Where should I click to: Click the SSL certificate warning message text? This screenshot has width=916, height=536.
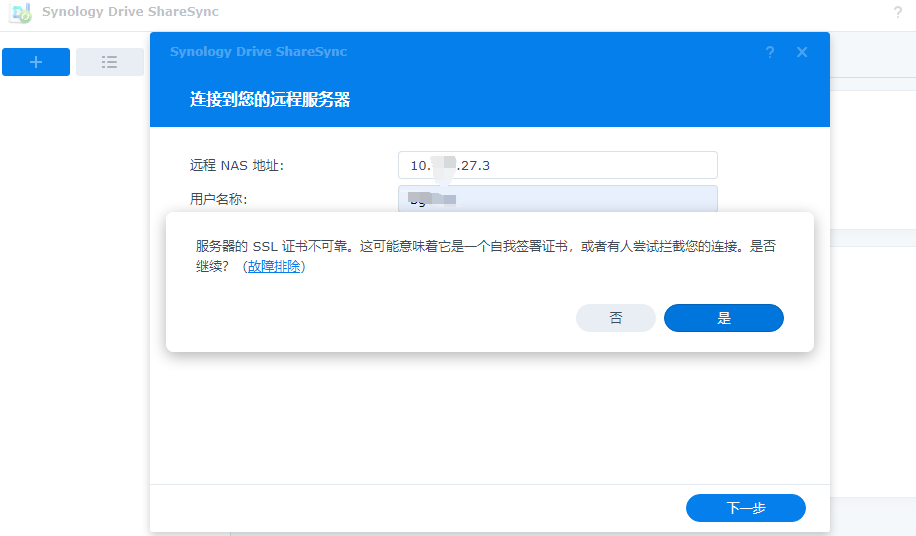[x=485, y=256]
